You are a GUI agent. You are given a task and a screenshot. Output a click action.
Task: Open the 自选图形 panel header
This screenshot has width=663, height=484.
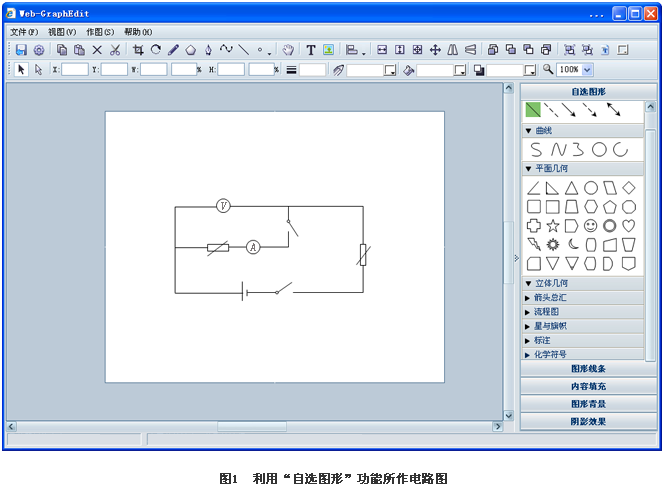[588, 92]
